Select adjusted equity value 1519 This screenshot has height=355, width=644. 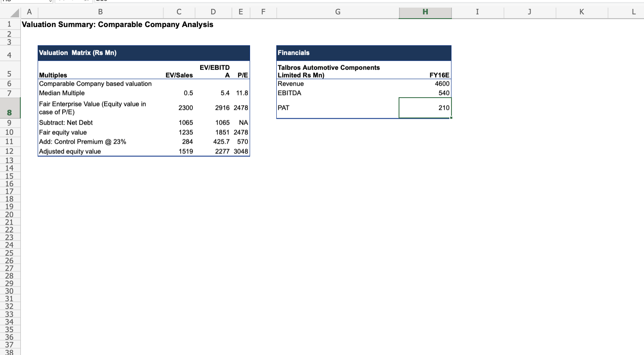(x=179, y=151)
